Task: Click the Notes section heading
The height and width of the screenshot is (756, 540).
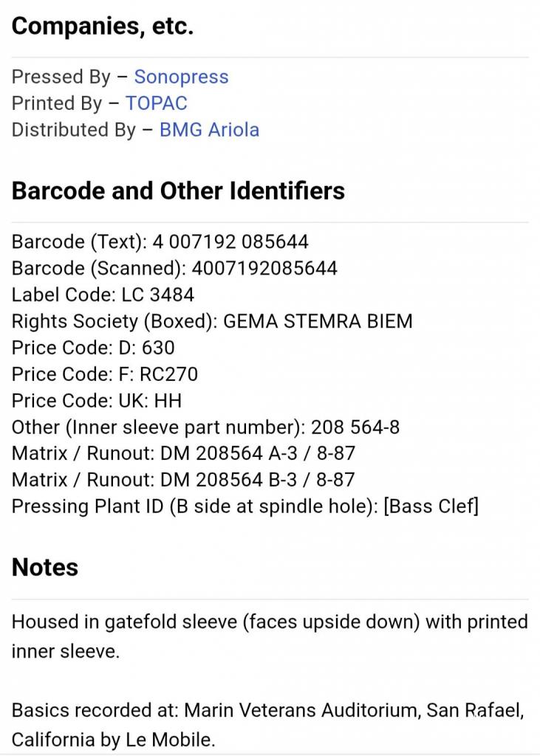Action: 45,567
